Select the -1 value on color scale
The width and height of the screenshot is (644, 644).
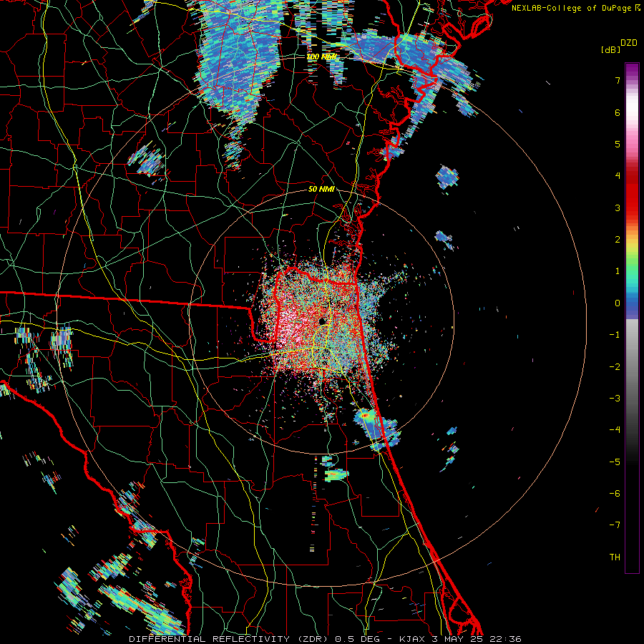(615, 335)
